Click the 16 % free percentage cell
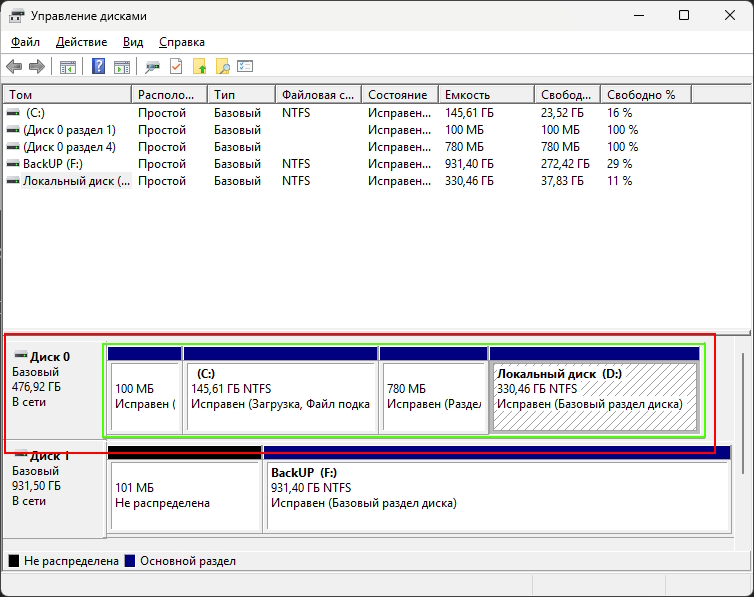Screen dimensions: 754x597 tap(619, 113)
